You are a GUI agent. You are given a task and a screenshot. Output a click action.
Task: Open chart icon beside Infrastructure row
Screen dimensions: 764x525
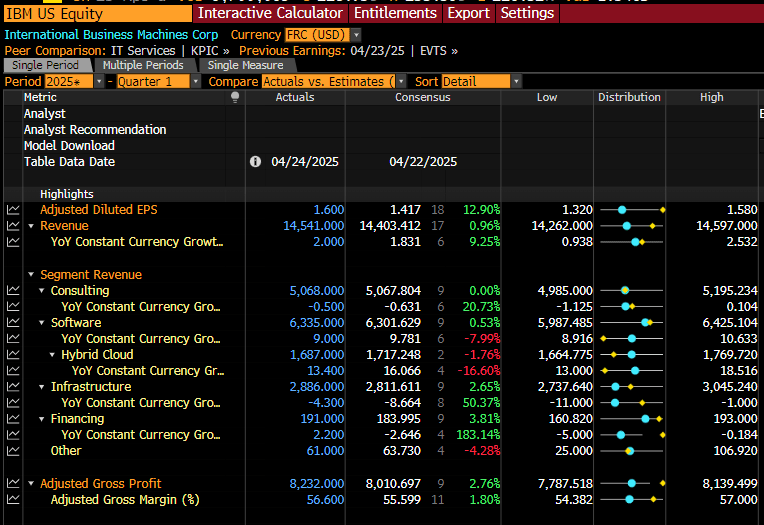click(x=13, y=387)
